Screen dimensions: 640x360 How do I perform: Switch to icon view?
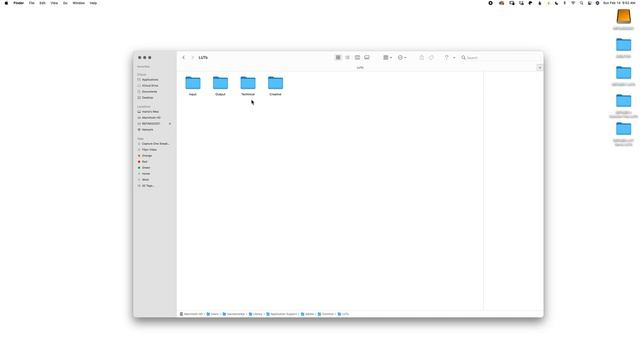338,58
